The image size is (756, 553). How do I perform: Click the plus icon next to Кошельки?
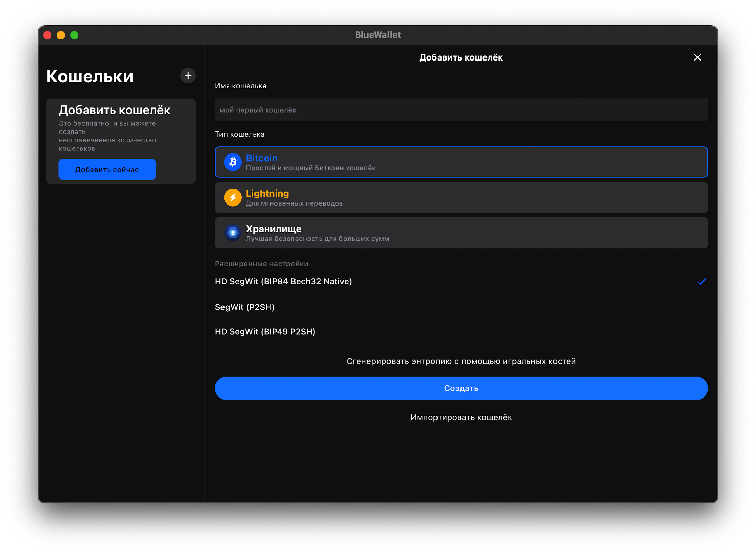pos(188,76)
